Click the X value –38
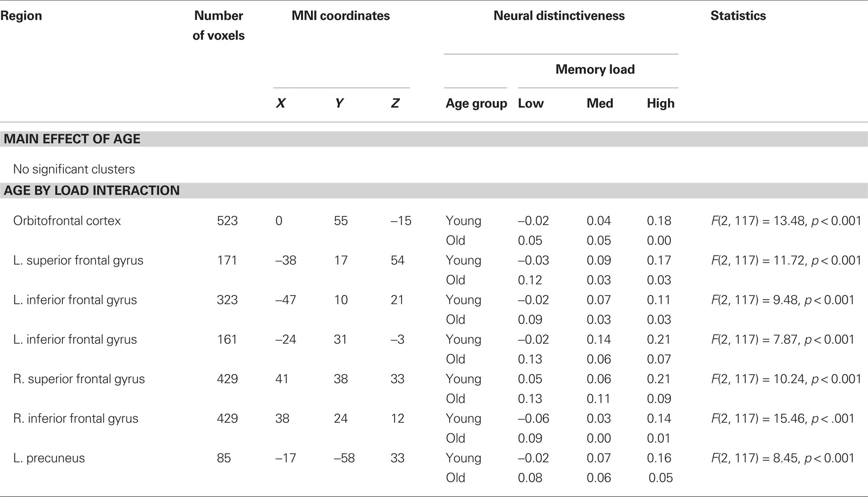Screen dimensions: 868x497 click(x=286, y=260)
